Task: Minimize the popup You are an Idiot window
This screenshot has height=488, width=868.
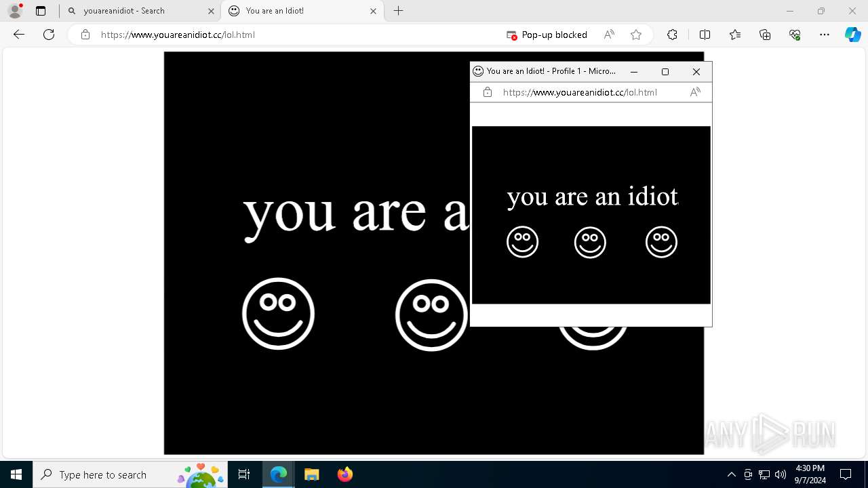Action: (x=634, y=71)
